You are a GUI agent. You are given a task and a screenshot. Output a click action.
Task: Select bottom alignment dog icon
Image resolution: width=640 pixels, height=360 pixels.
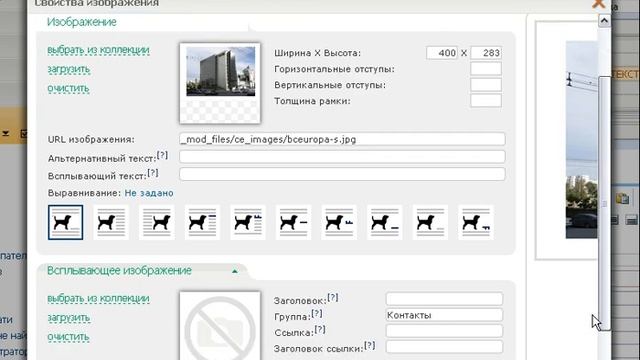click(x=430, y=222)
